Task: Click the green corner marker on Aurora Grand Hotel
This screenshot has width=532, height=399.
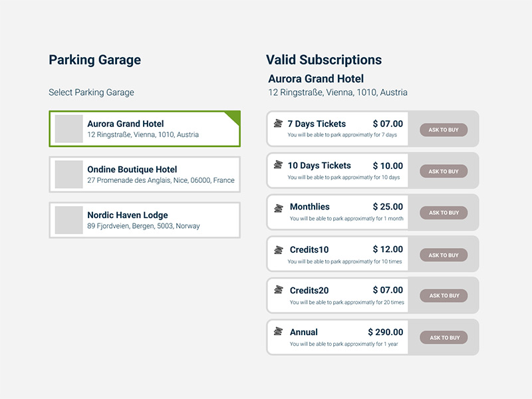Action: (x=233, y=117)
